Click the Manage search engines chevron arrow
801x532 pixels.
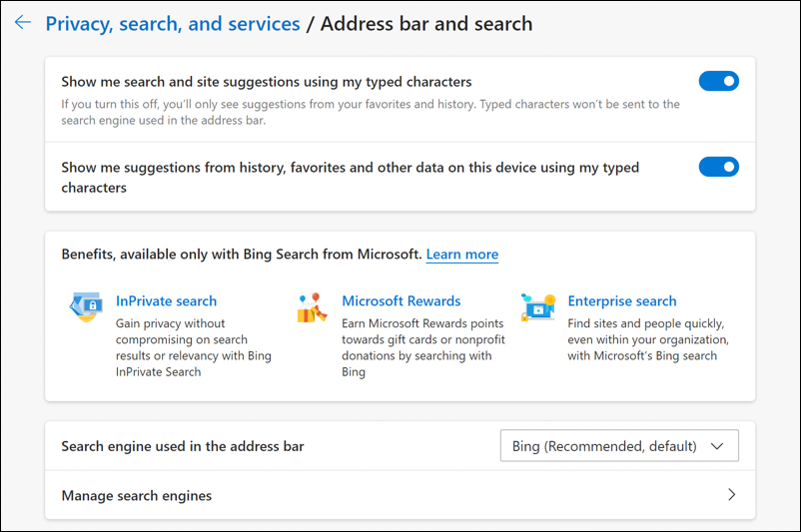[x=731, y=495]
